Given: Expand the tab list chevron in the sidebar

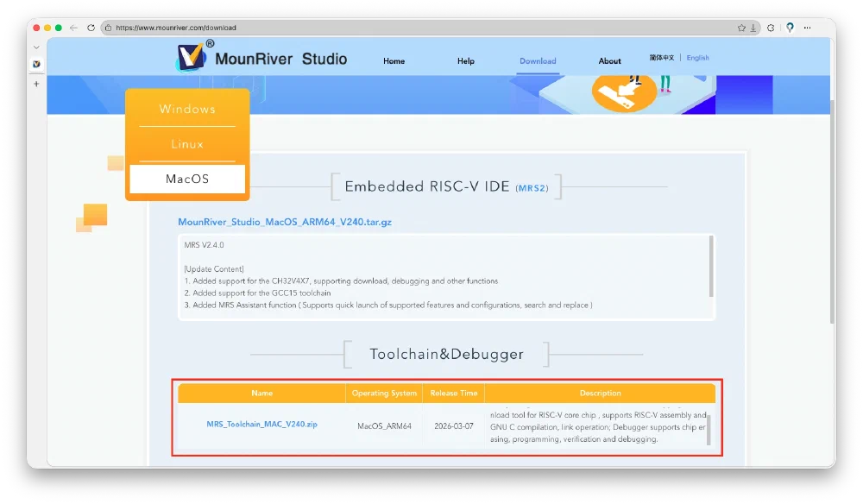Looking at the screenshot, I should tap(36, 47).
